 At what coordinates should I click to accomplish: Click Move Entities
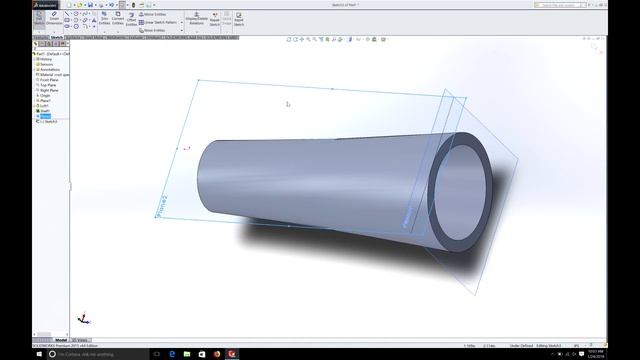tap(152, 30)
